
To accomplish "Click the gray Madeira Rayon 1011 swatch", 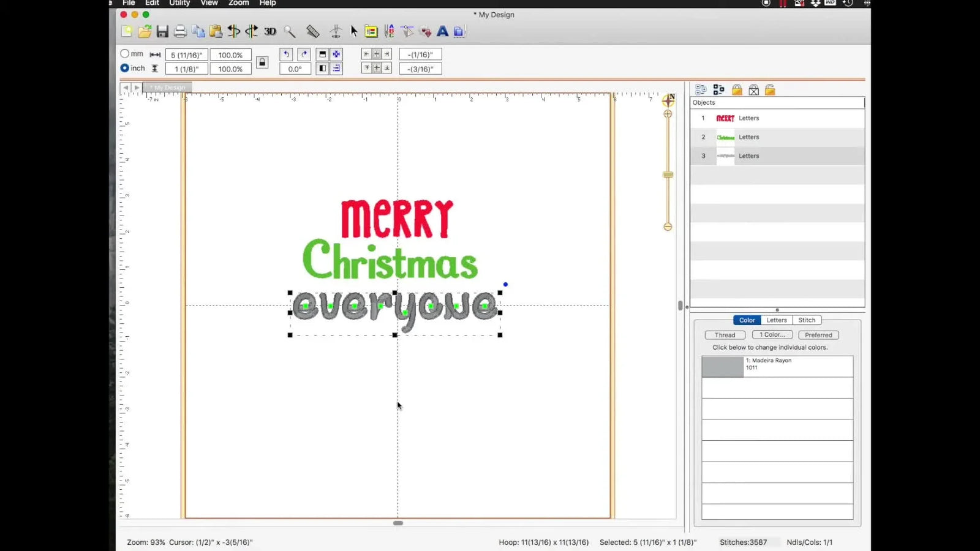I will click(723, 367).
